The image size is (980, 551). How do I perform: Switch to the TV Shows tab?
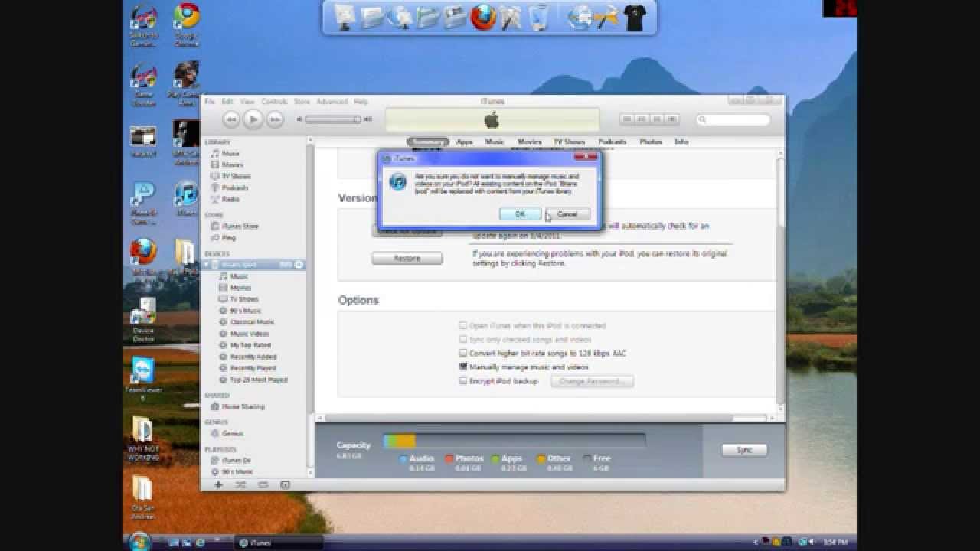570,142
